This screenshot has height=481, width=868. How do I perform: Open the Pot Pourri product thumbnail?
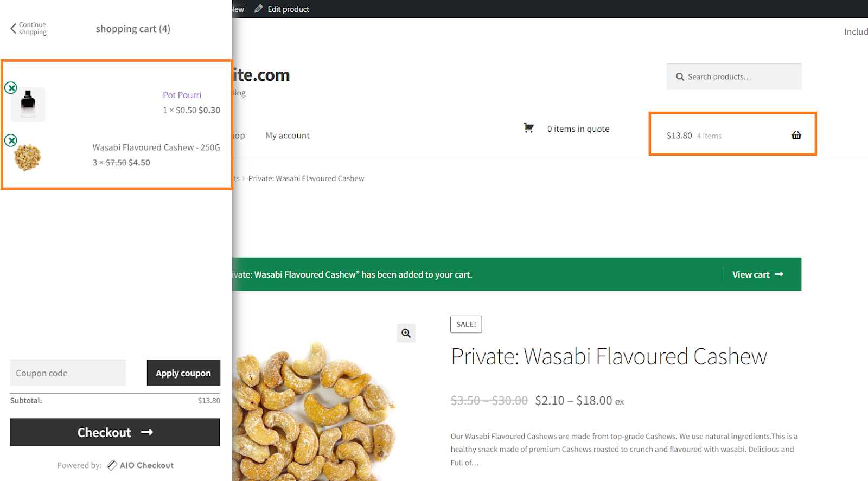[28, 105]
